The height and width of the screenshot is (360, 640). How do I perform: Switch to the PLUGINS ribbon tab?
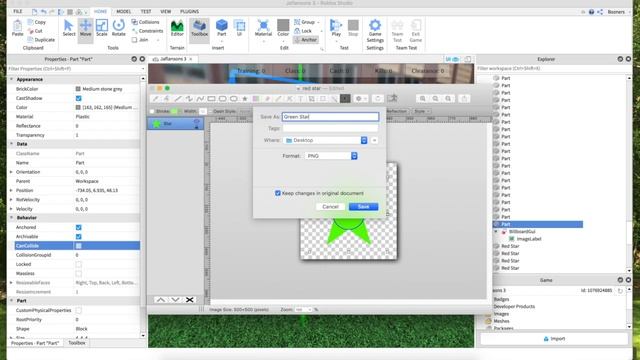tap(189, 11)
